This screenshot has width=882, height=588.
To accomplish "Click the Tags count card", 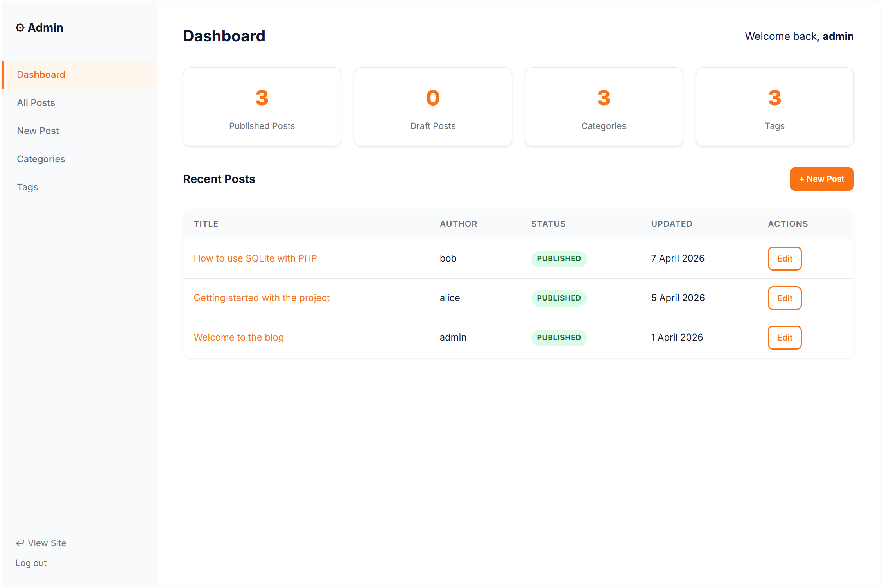I will click(774, 107).
